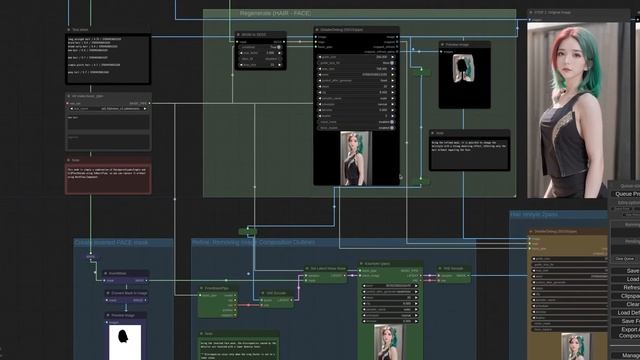Open sampler_name combo in the Hair restyle DetailerDebug node
This screenshot has width=640, height=360.
pos(569,300)
